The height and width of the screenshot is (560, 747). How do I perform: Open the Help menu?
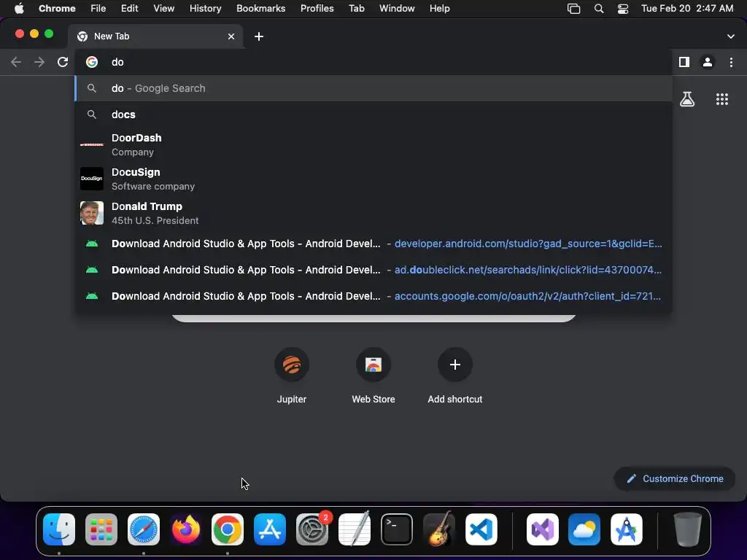point(440,9)
